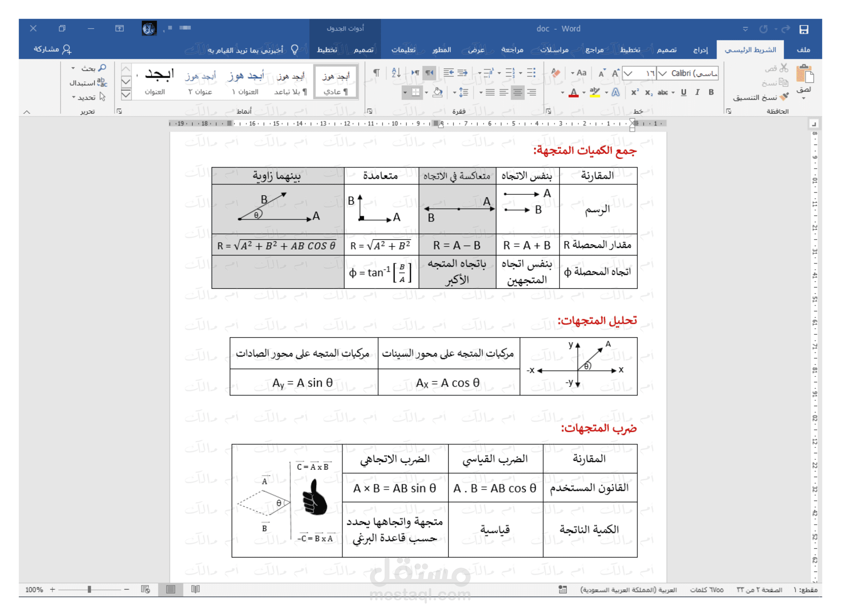Click the Text Effects outlined A icon
This screenshot has width=841, height=616.
pos(616,92)
